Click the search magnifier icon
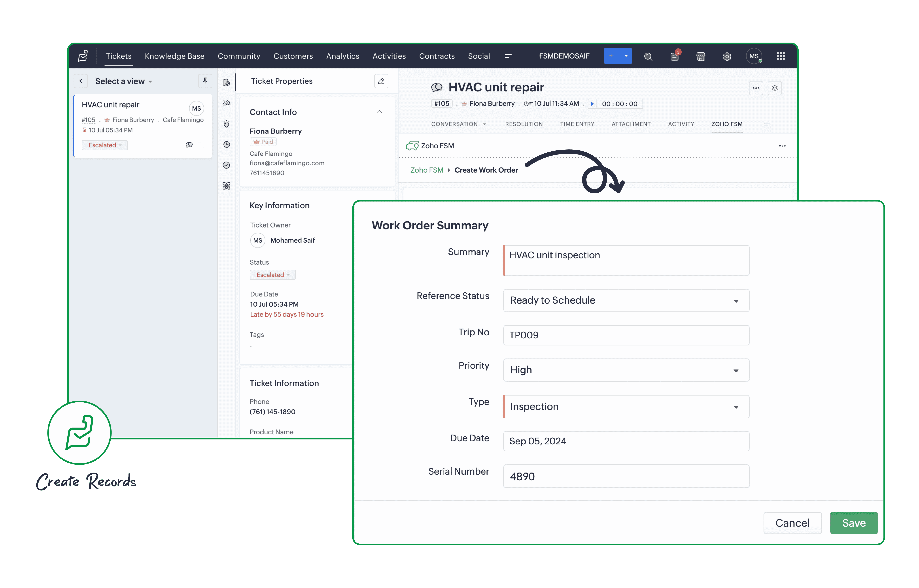 [x=648, y=57]
